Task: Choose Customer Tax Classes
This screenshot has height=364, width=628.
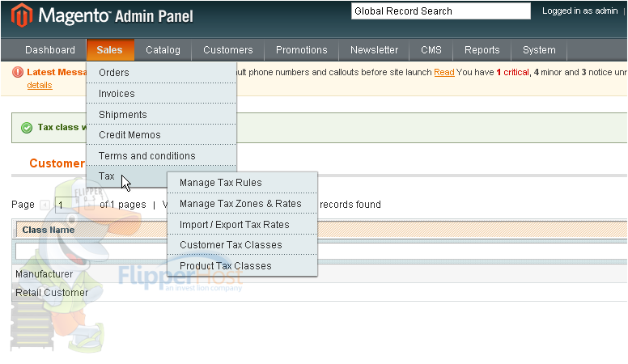Action: coord(242,244)
